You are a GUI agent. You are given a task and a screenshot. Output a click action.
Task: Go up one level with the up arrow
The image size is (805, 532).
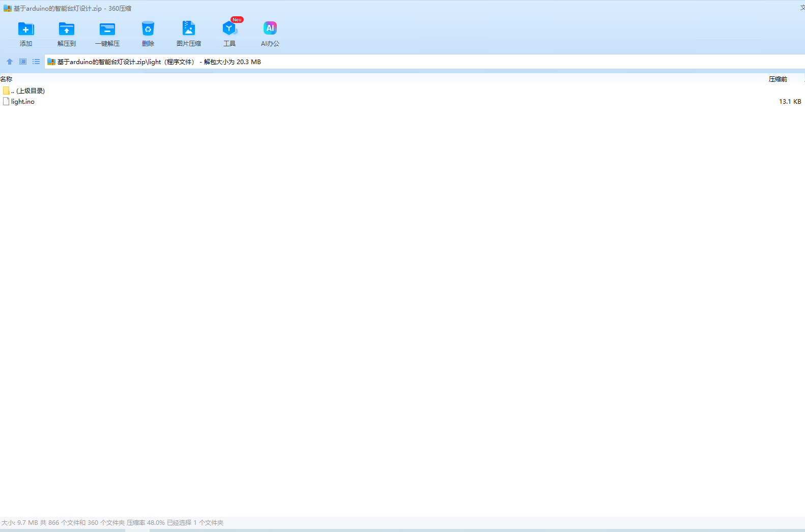(10, 62)
